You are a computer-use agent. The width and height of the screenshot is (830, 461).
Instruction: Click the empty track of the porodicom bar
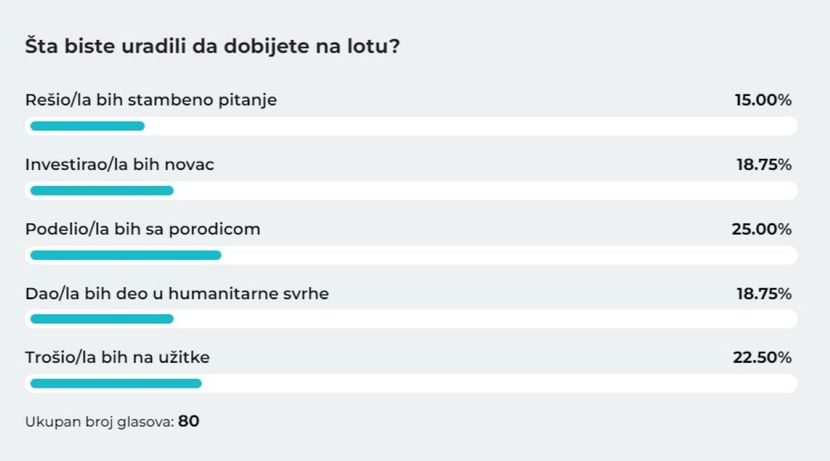[509, 255]
